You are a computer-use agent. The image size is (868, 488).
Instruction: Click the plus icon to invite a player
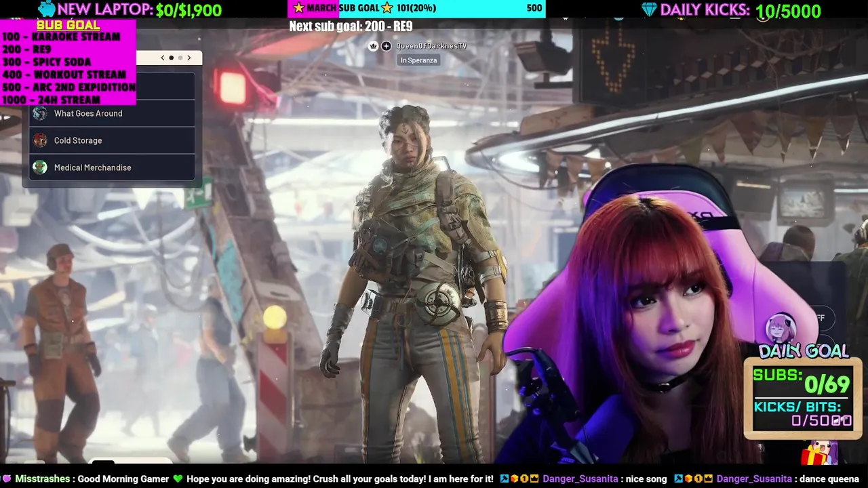tap(386, 45)
